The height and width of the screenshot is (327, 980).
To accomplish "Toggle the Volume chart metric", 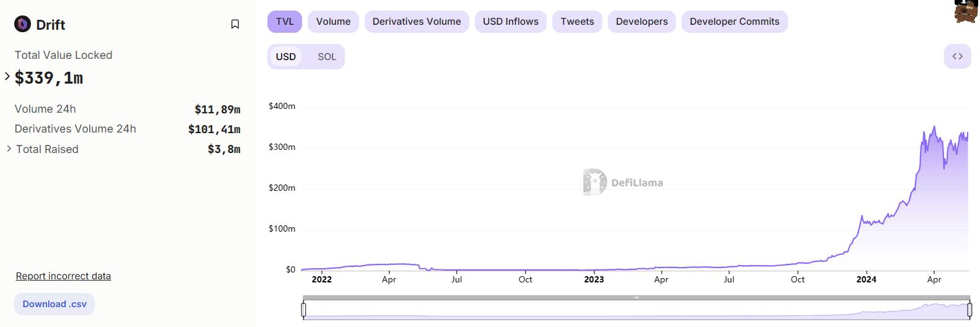I will 333,22.
